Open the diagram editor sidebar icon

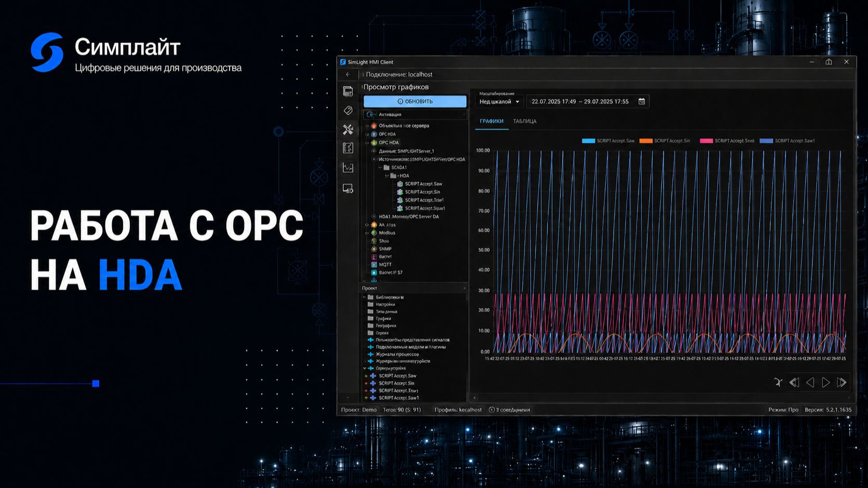(x=348, y=148)
